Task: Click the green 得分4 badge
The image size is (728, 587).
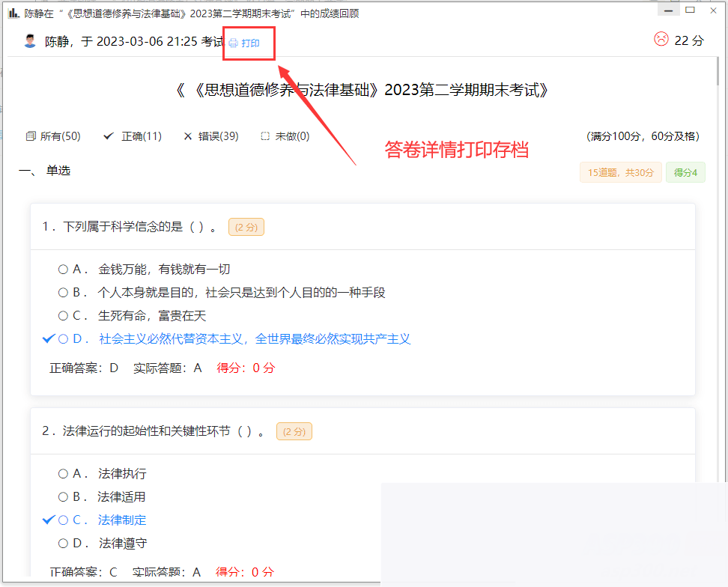Action: point(685,172)
